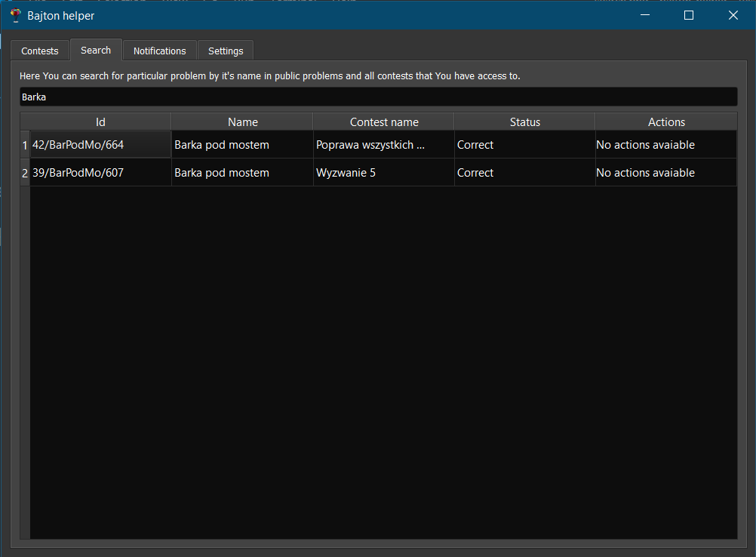Select the cell 39/BarPodMo/607
The width and height of the screenshot is (756, 557).
coord(101,173)
